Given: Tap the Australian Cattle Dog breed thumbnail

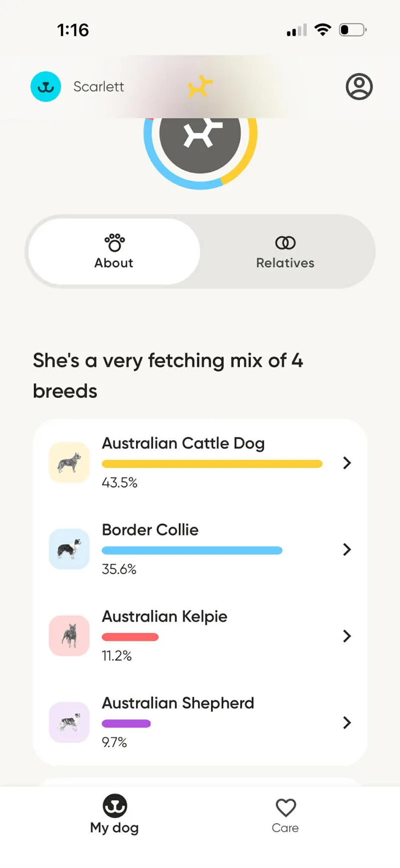Looking at the screenshot, I should point(69,463).
